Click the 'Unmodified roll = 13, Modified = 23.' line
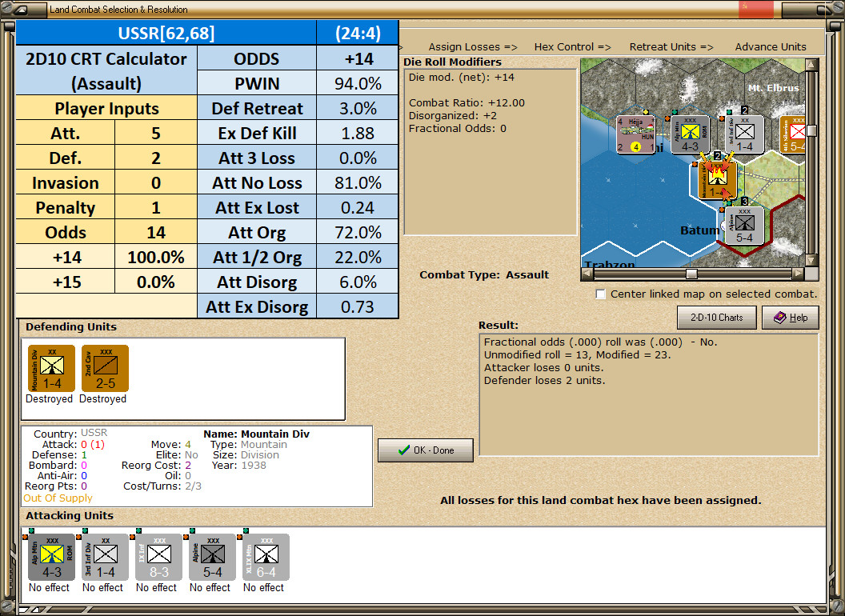845x616 pixels. click(x=577, y=354)
